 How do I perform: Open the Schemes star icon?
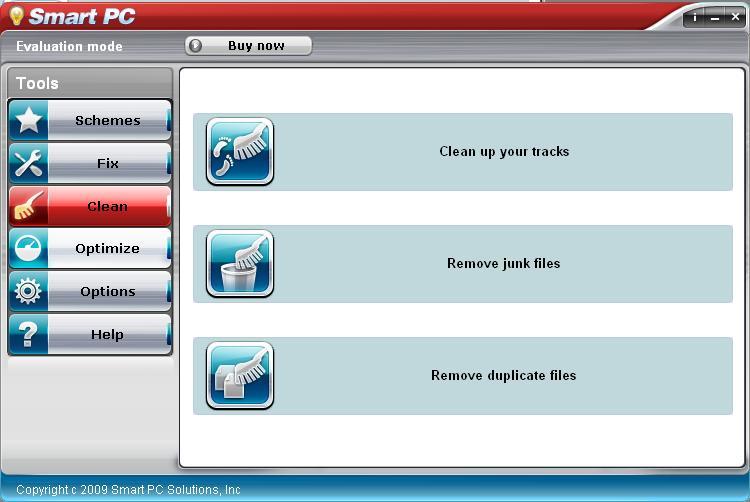click(29, 120)
